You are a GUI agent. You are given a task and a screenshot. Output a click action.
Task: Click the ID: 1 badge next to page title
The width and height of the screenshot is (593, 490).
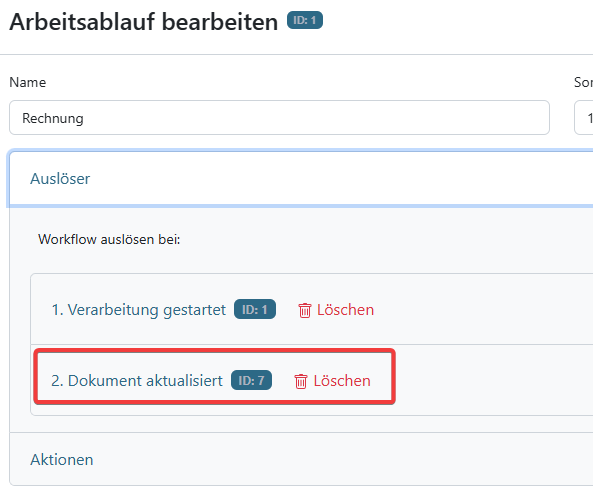305,20
